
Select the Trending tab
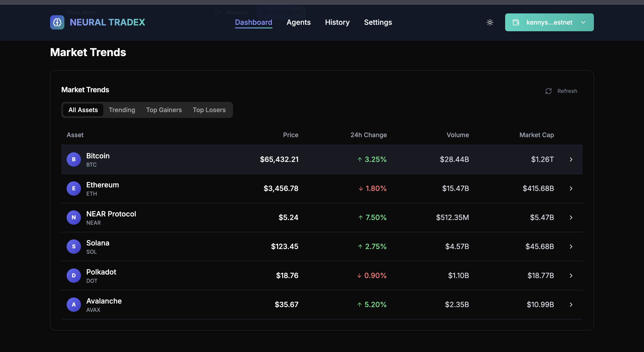click(122, 110)
